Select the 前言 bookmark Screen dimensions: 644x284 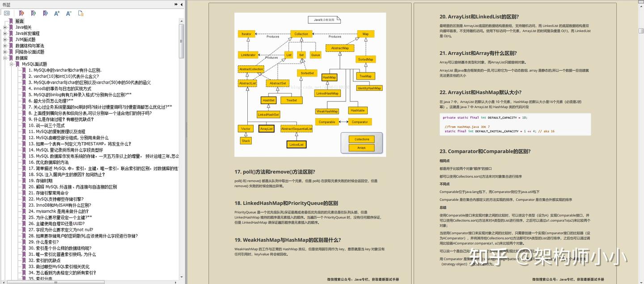(20, 21)
